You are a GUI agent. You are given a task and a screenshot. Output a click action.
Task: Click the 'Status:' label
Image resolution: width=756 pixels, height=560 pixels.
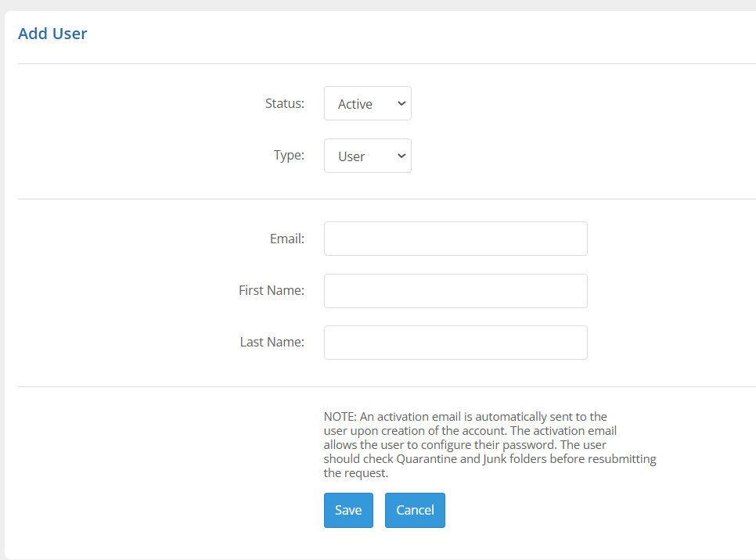point(284,103)
